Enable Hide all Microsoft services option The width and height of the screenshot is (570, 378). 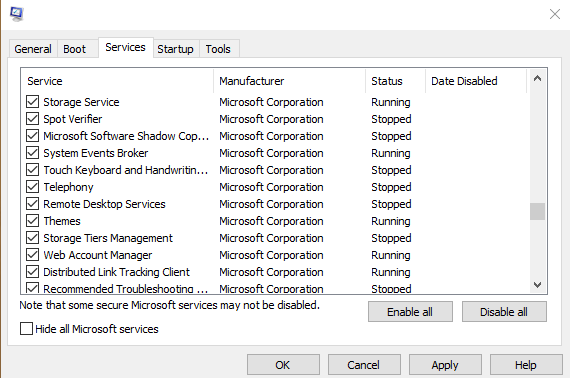[x=27, y=329]
